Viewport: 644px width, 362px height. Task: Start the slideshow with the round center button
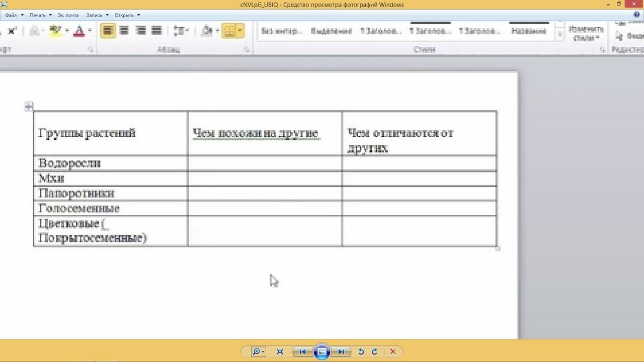pyautogui.click(x=322, y=351)
